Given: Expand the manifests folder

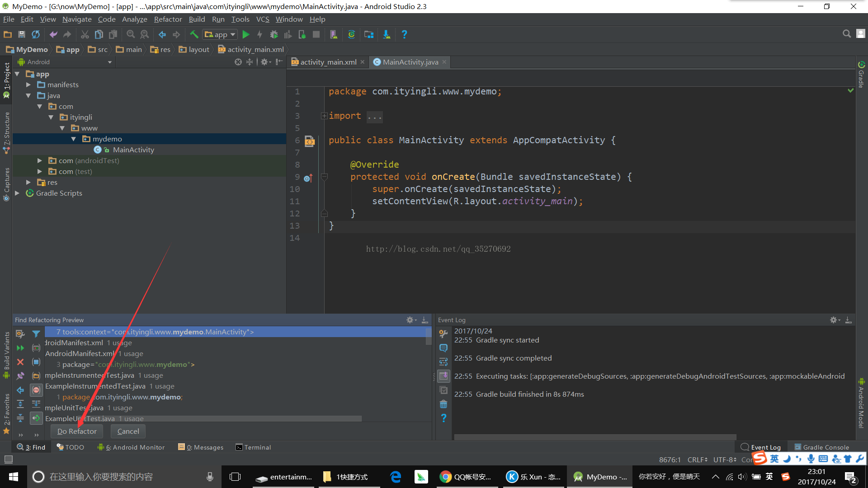Looking at the screenshot, I should pos(28,84).
